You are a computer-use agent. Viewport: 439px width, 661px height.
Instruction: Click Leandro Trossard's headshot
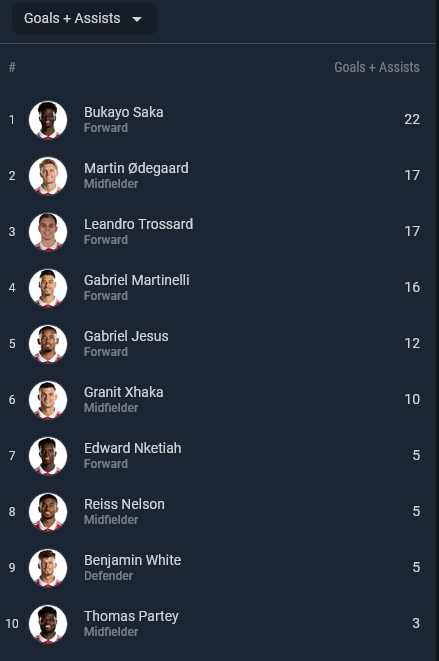click(x=48, y=232)
